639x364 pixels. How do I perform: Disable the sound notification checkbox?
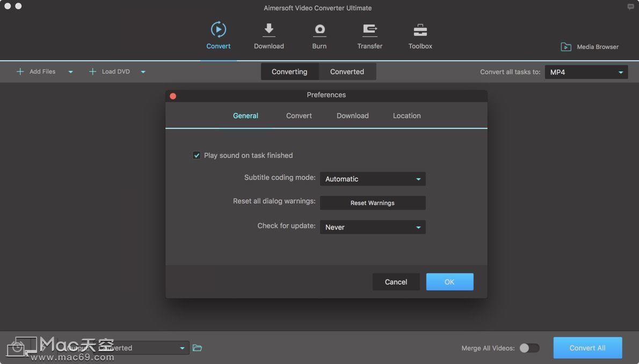(x=197, y=155)
